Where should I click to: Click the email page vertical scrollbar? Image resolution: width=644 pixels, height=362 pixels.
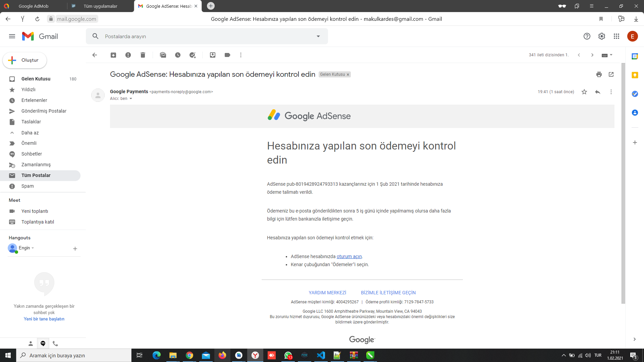tap(623, 183)
